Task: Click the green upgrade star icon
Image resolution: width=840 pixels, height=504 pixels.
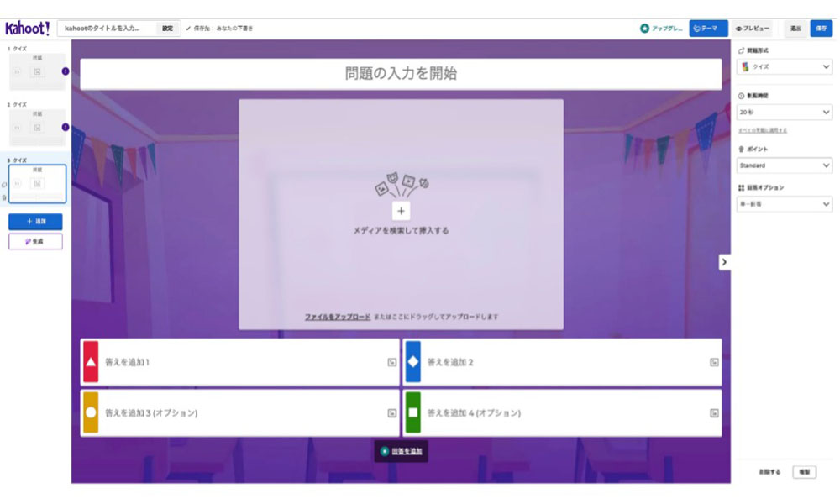Action: tap(644, 29)
